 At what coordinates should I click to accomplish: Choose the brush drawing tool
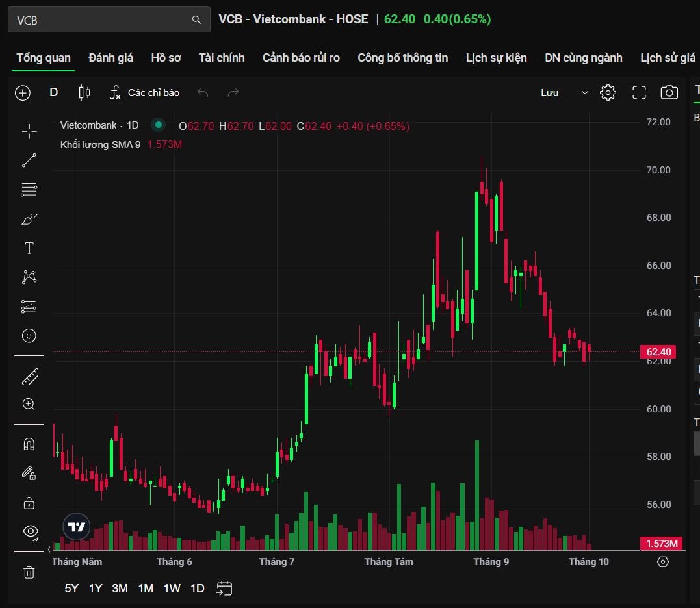point(29,219)
